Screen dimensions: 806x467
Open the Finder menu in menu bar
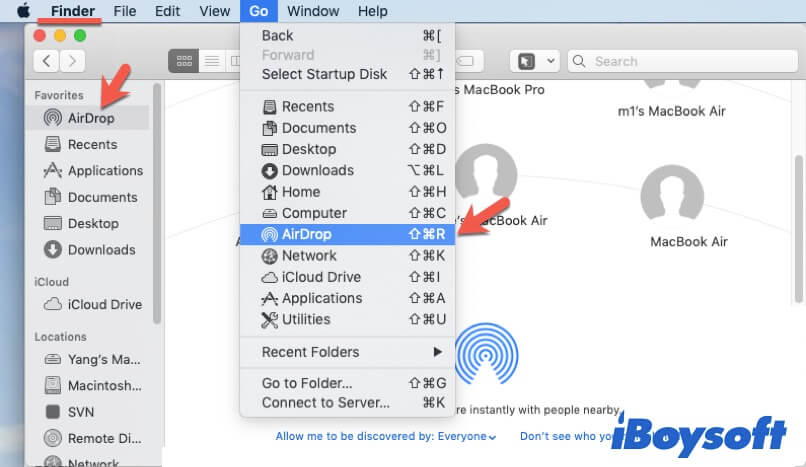pos(72,11)
